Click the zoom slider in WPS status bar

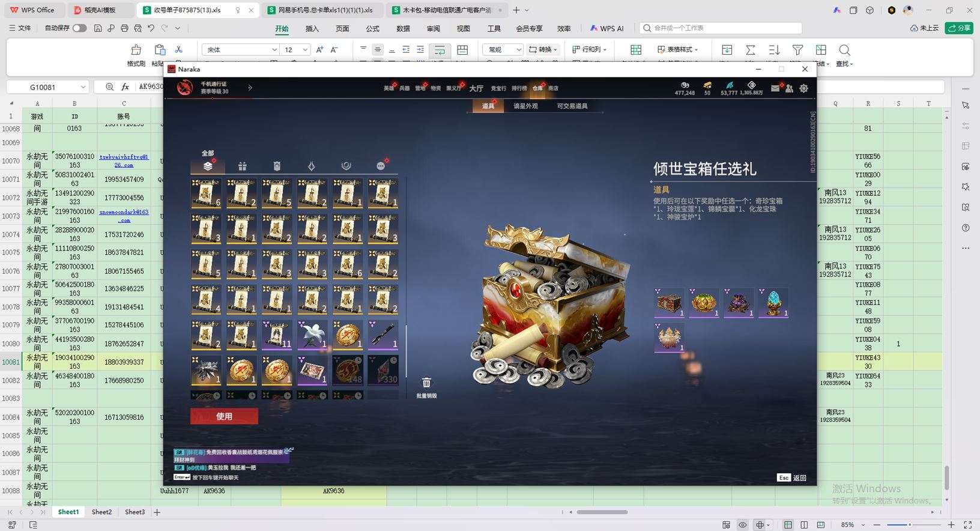click(910, 525)
